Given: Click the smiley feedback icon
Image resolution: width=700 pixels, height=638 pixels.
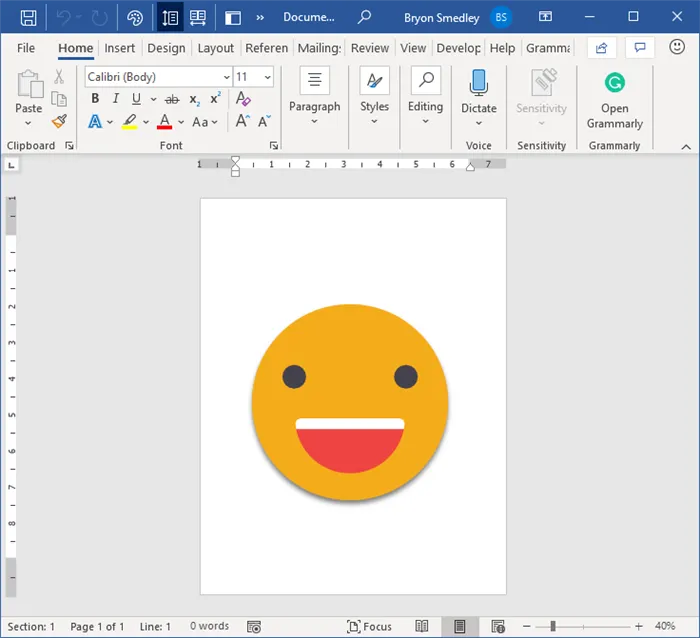Looking at the screenshot, I should 676,48.
